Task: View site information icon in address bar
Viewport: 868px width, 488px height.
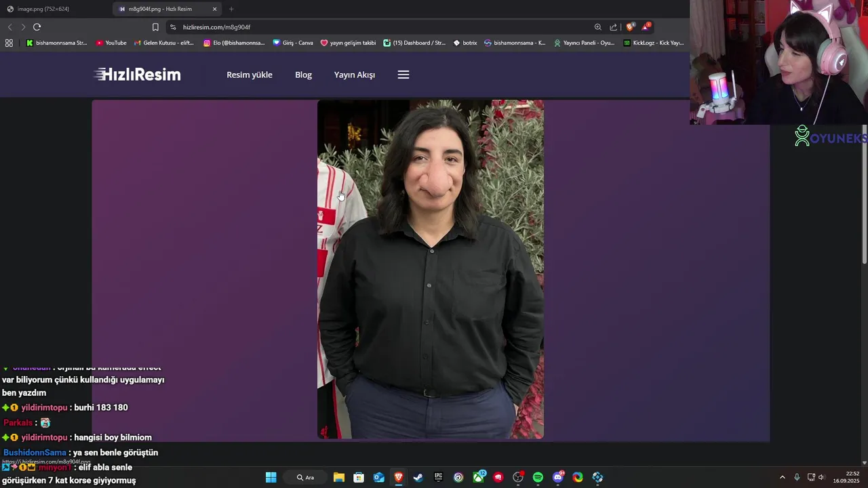Action: pyautogui.click(x=173, y=27)
